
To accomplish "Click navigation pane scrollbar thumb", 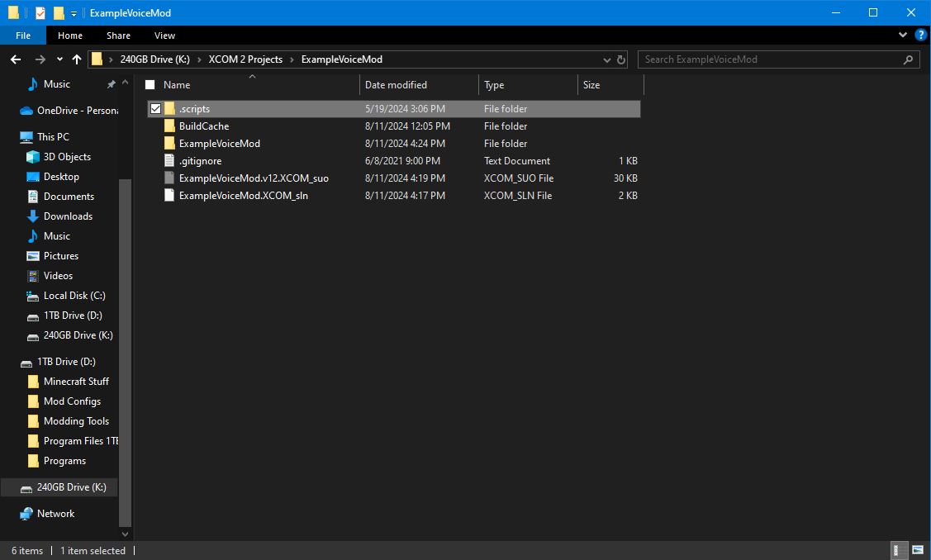I will (125, 353).
